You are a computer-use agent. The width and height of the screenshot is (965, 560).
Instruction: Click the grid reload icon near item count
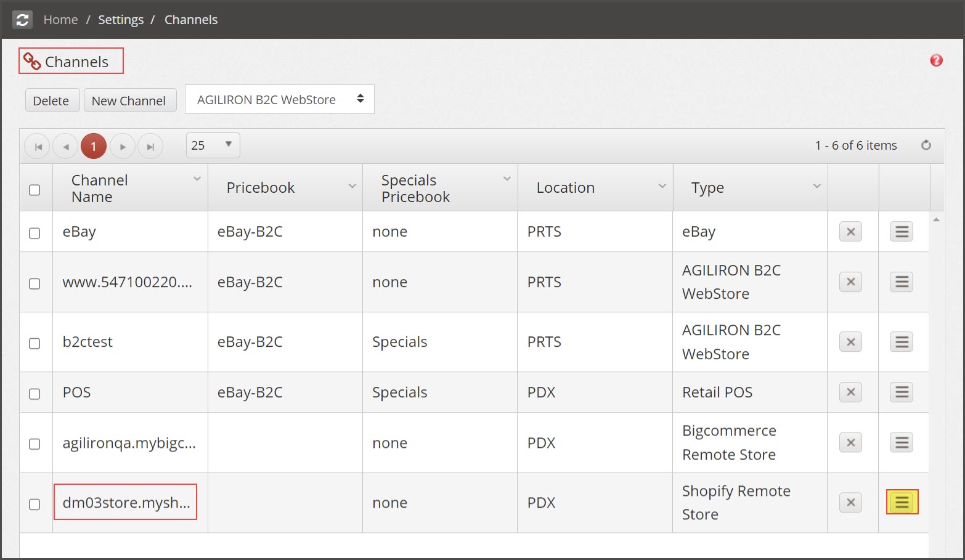926,145
